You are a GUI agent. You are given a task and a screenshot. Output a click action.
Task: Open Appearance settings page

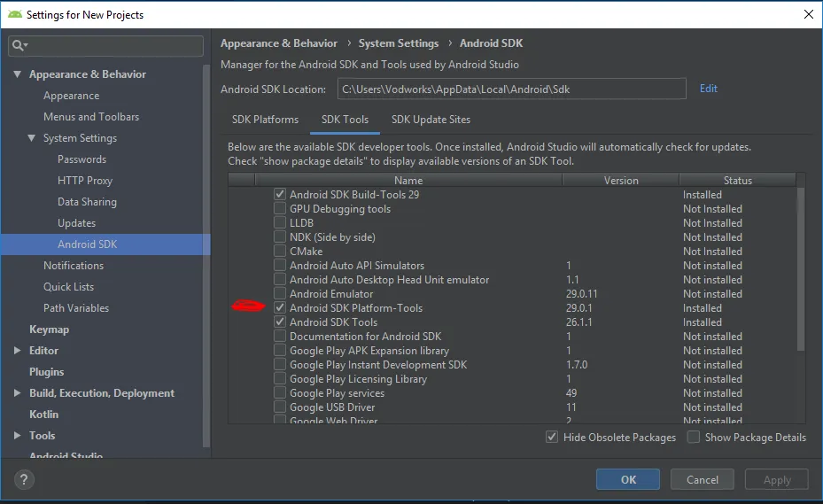click(x=72, y=96)
